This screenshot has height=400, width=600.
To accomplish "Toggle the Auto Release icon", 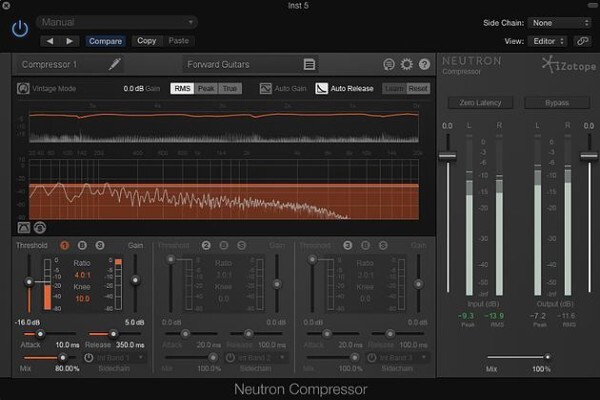I will click(321, 88).
